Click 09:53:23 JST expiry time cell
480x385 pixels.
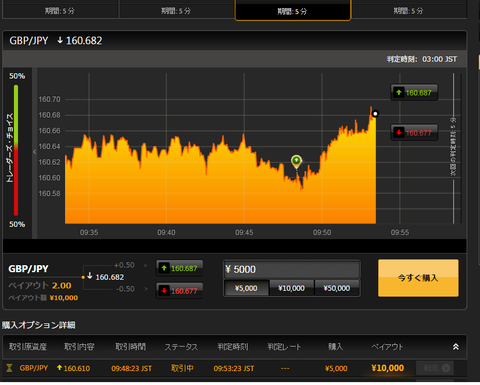[234, 368]
